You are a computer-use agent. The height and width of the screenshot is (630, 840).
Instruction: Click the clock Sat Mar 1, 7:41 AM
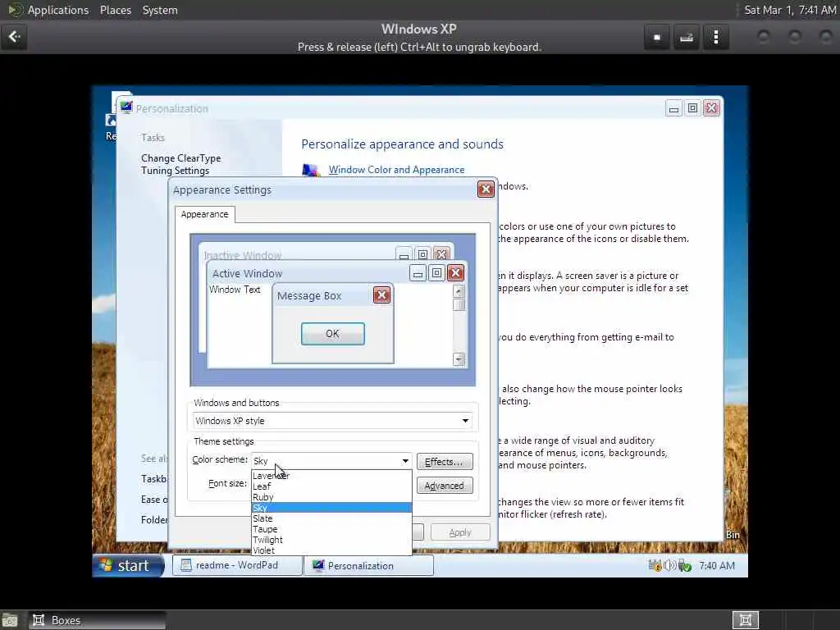tap(790, 10)
